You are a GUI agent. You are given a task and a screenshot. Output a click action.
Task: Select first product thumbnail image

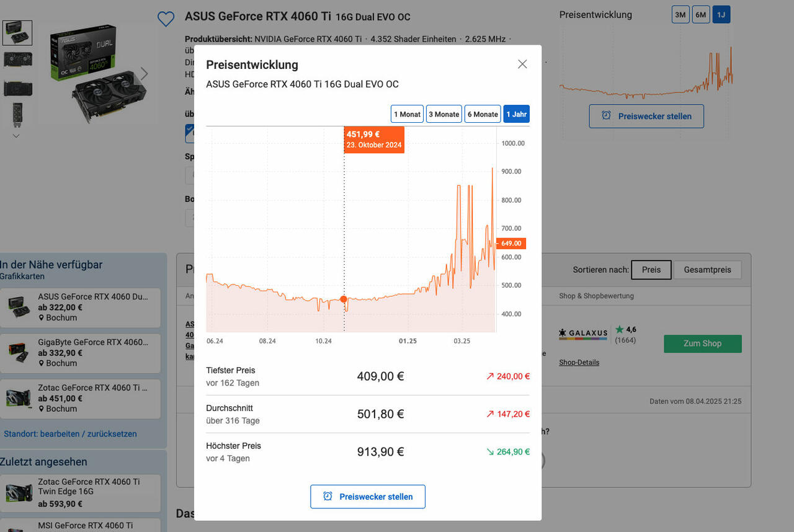[x=17, y=33]
